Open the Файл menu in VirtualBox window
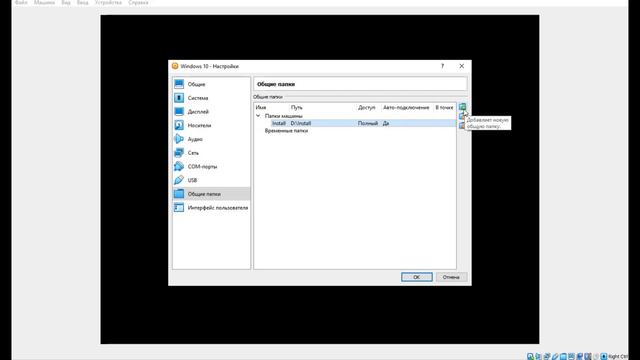 (21, 2)
